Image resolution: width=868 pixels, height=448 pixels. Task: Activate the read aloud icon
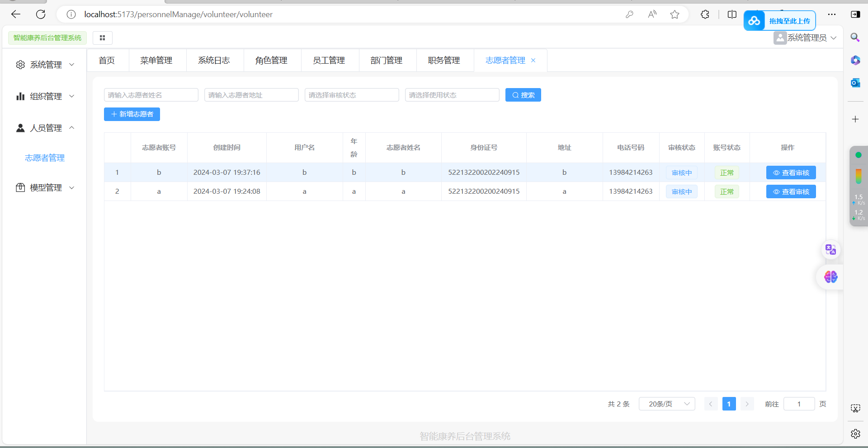(x=652, y=14)
